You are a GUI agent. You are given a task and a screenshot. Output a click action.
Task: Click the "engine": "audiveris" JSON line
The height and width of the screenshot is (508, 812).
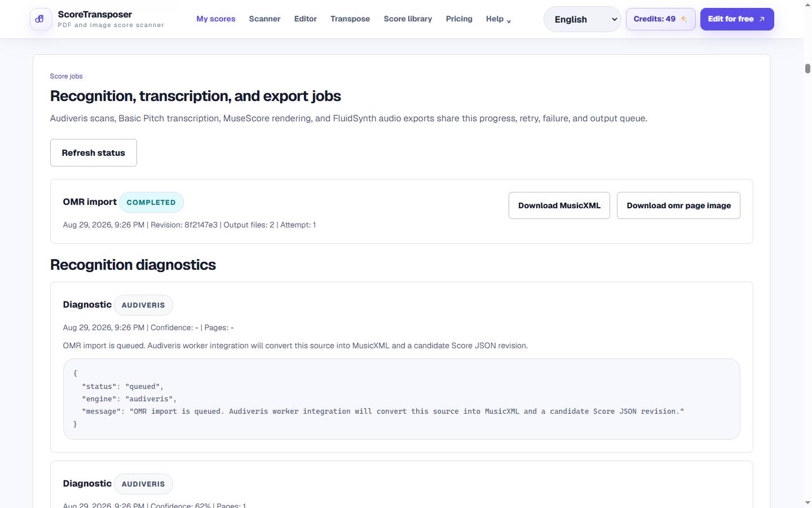pos(129,399)
